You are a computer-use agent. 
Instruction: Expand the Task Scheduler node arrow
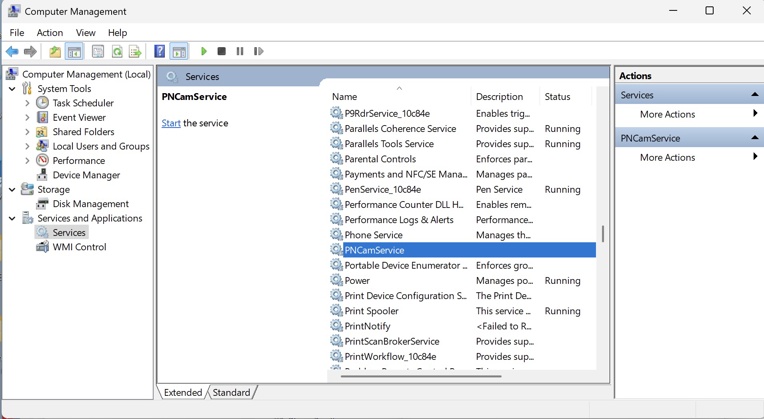pyautogui.click(x=27, y=103)
